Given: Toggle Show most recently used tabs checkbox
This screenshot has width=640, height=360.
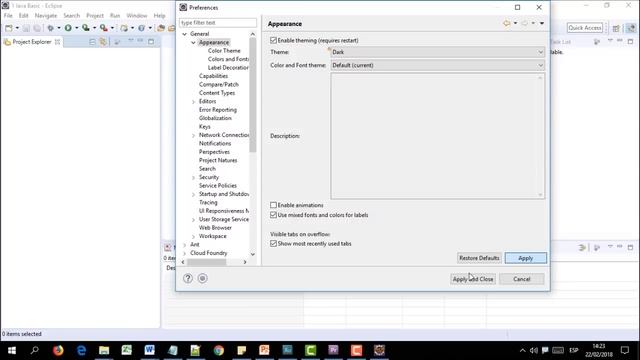Looking at the screenshot, I should [x=273, y=244].
